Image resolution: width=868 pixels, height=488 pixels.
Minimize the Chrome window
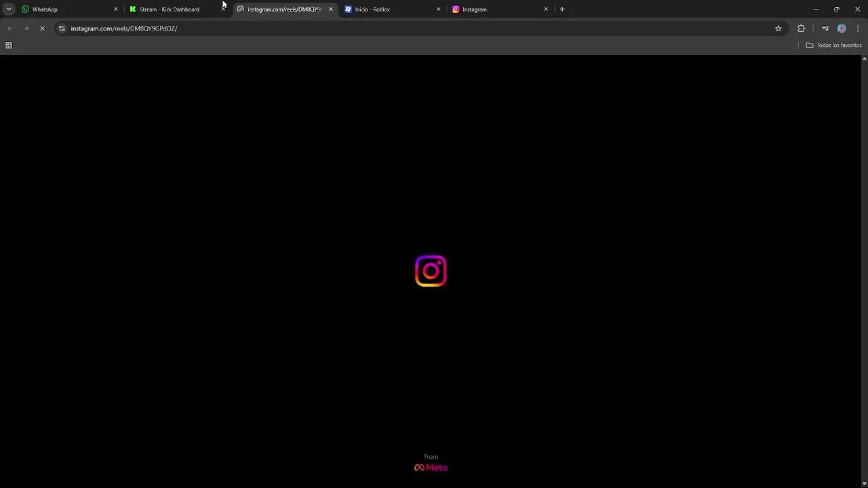click(816, 9)
